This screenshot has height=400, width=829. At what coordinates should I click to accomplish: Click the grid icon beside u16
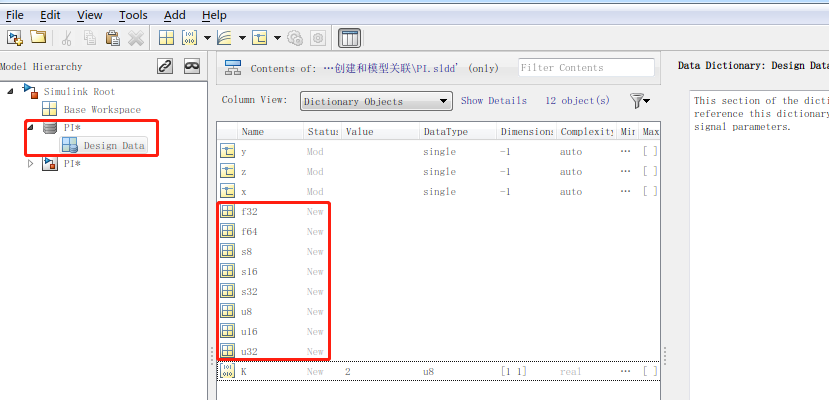227,331
